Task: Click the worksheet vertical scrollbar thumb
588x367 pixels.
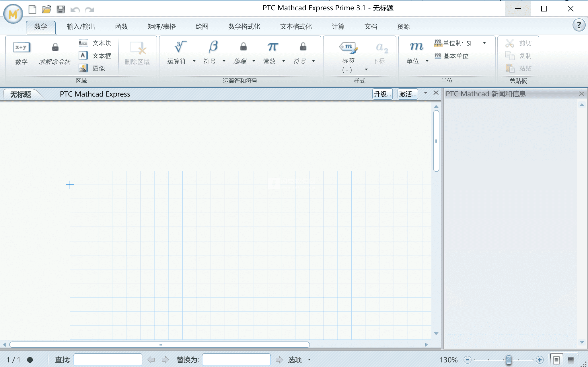Action: pos(436,141)
